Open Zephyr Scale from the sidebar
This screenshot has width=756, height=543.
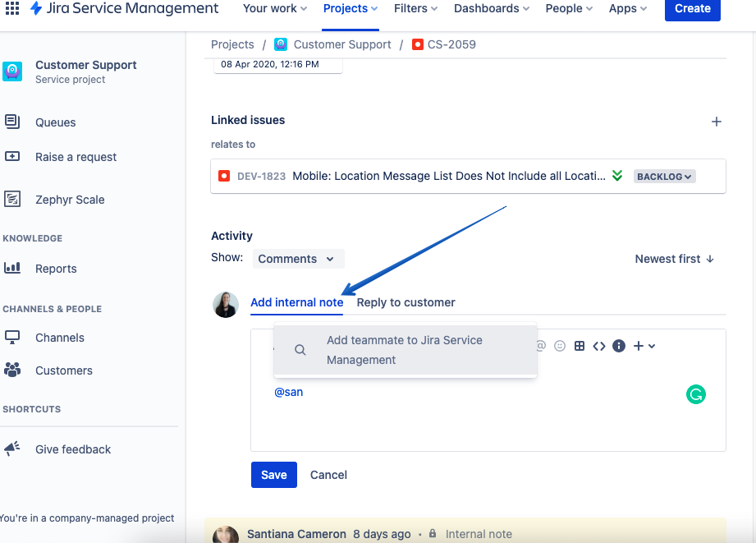pos(71,199)
